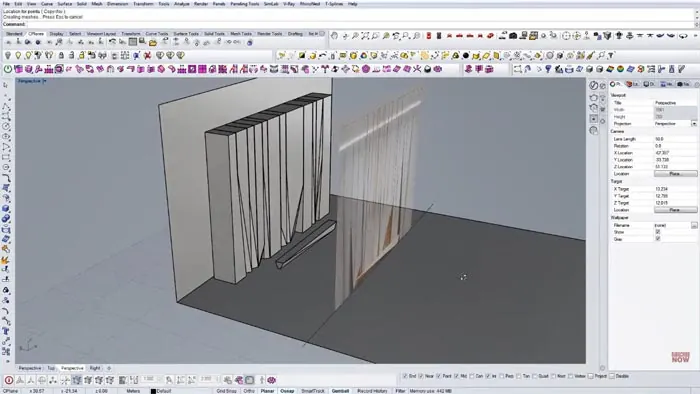This screenshot has width=700, height=394.
Task: Click the Rotate View icon beside the Pan hand
Action: pos(345,36)
